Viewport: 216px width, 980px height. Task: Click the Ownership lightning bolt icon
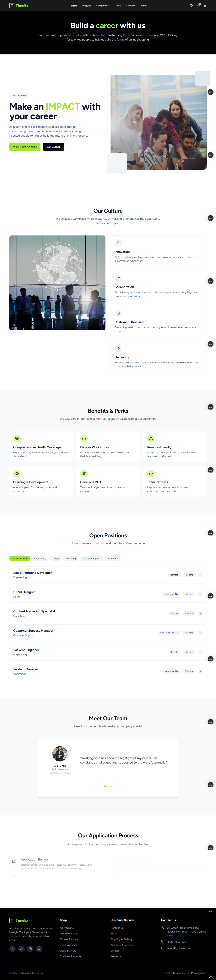tap(118, 348)
